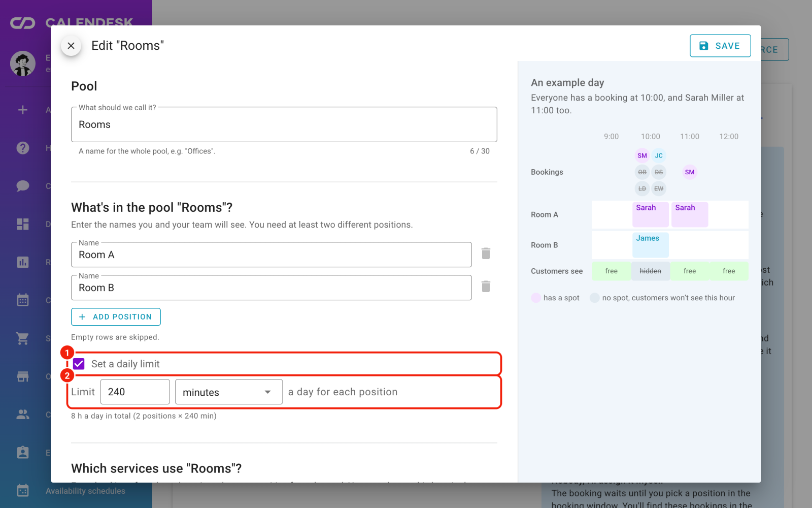This screenshot has width=812, height=508.
Task: Click the user avatar in sidebar
Action: click(23, 63)
